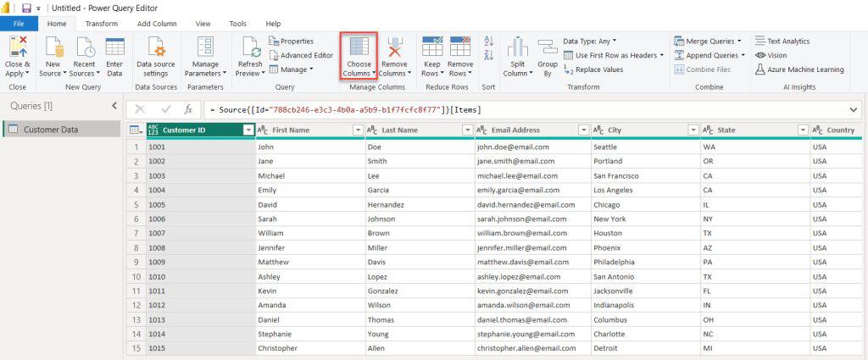Open the File menu
The height and width of the screenshot is (360, 868).
click(x=19, y=24)
